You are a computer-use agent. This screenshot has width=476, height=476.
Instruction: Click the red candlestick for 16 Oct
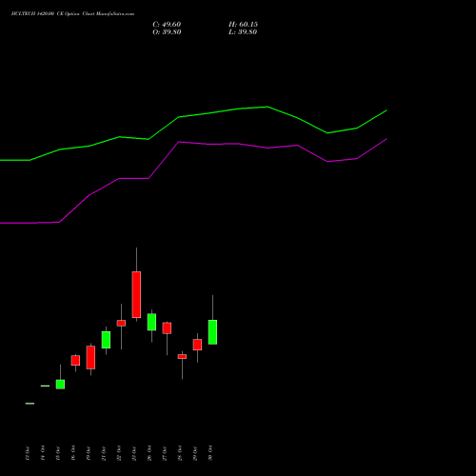[75, 361]
